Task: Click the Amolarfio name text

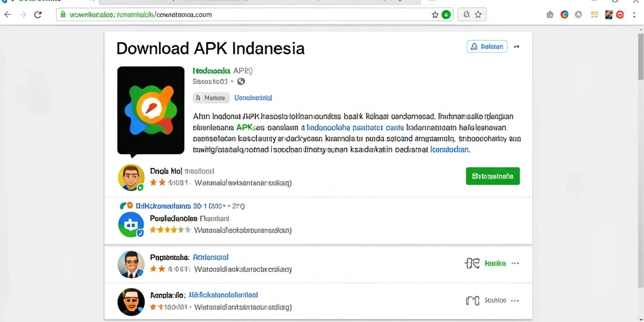Action: [x=167, y=295]
